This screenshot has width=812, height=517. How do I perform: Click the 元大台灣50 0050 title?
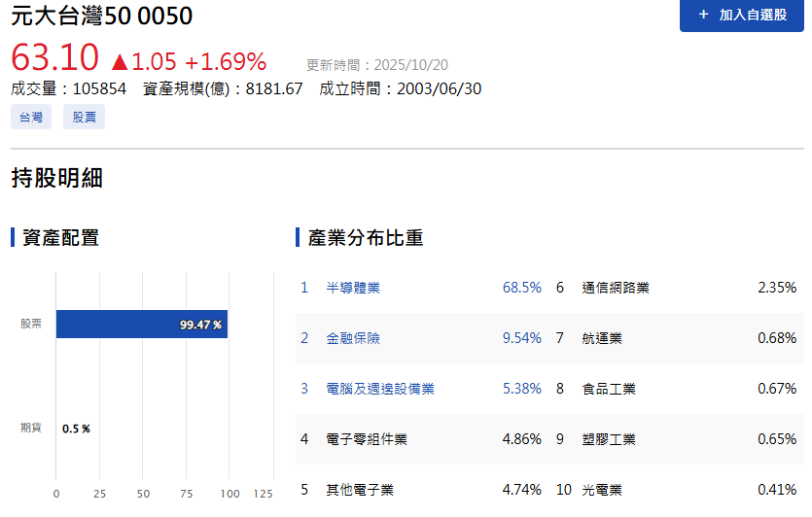(x=102, y=17)
